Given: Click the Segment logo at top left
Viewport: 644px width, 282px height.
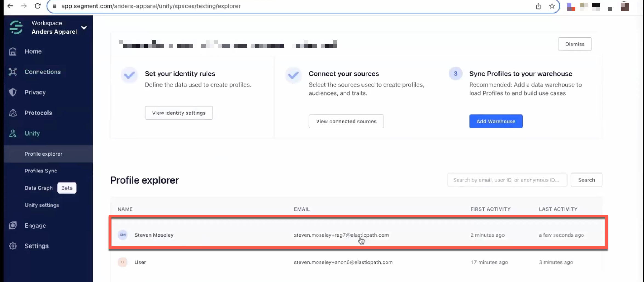Looking at the screenshot, I should point(16,27).
